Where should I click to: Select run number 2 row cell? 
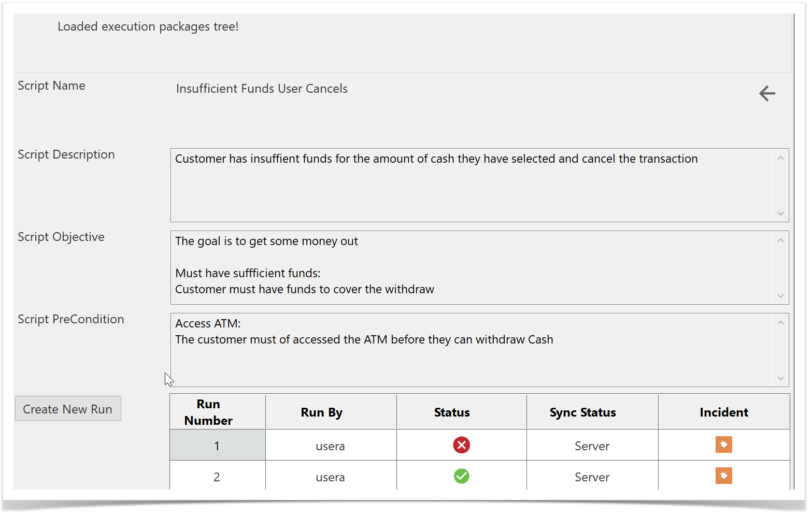pos(217,477)
